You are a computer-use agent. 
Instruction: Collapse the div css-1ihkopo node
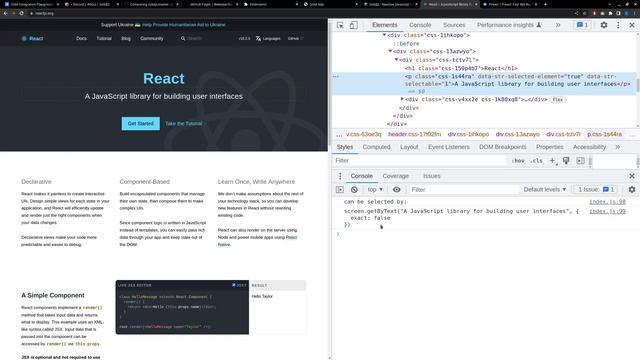384,35
